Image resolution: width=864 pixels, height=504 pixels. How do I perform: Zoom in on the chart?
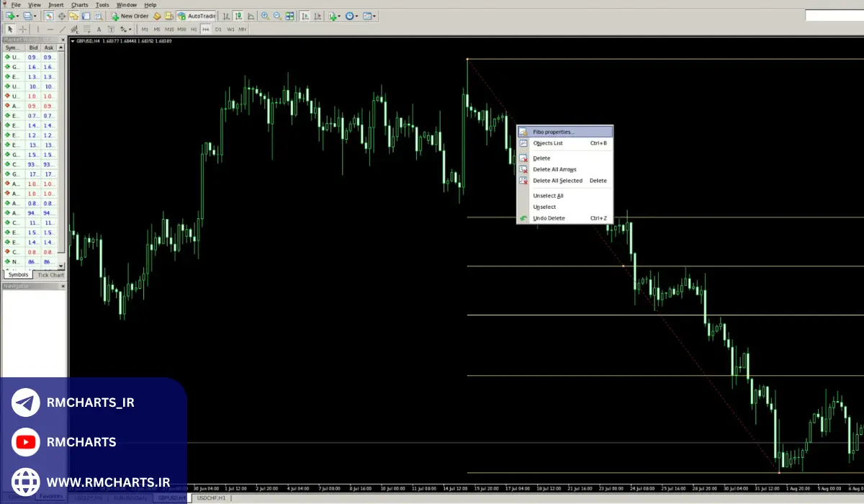click(x=265, y=16)
